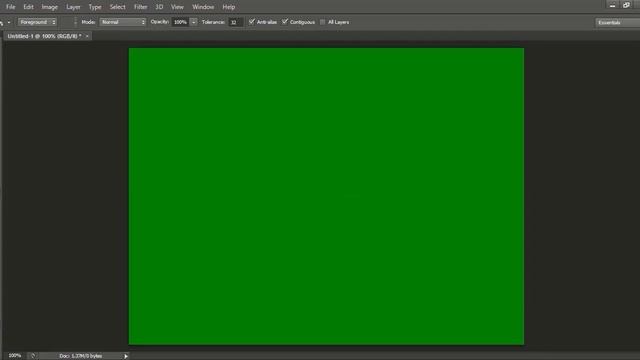Open the Filter menu
The width and height of the screenshot is (640, 360).
tap(140, 7)
